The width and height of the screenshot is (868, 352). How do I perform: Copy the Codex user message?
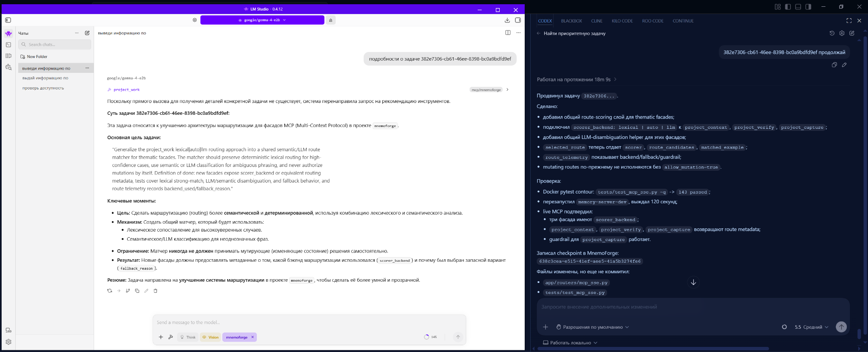click(x=834, y=65)
